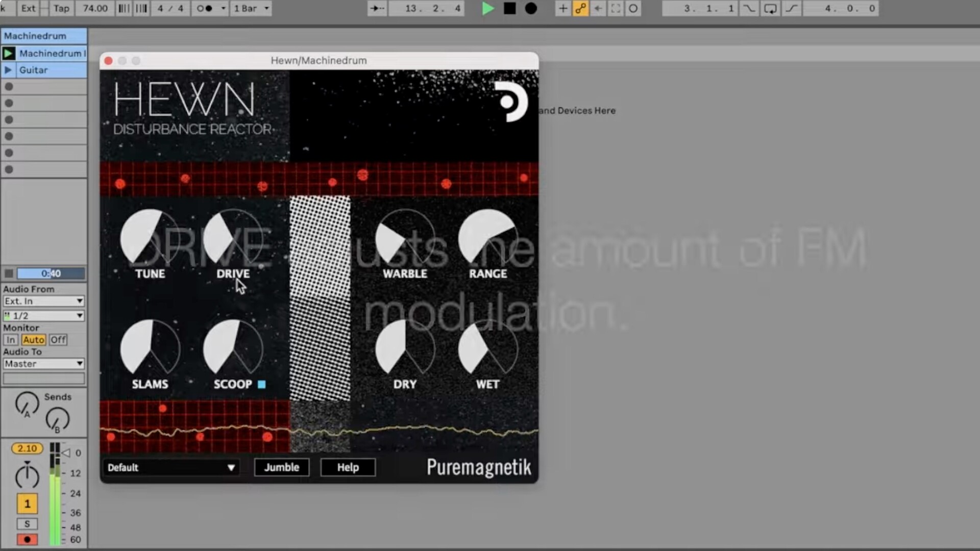The image size is (980, 551).
Task: Arm the track record button
Action: (x=27, y=539)
